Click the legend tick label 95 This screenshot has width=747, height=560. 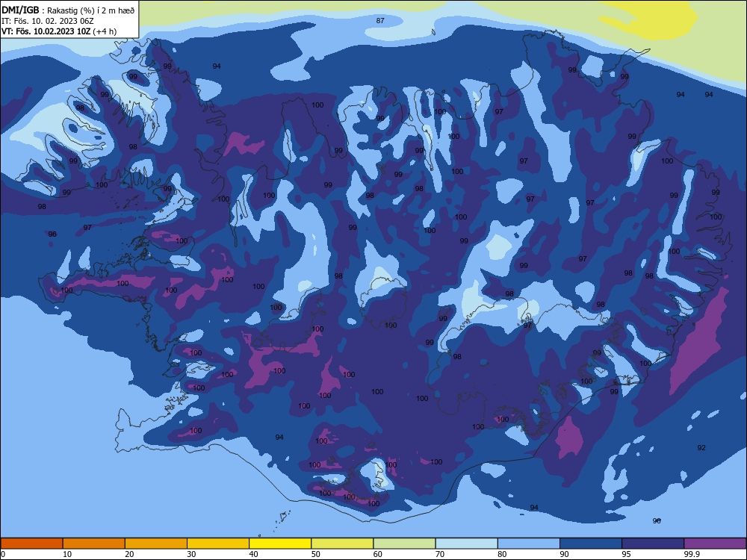coord(627,554)
